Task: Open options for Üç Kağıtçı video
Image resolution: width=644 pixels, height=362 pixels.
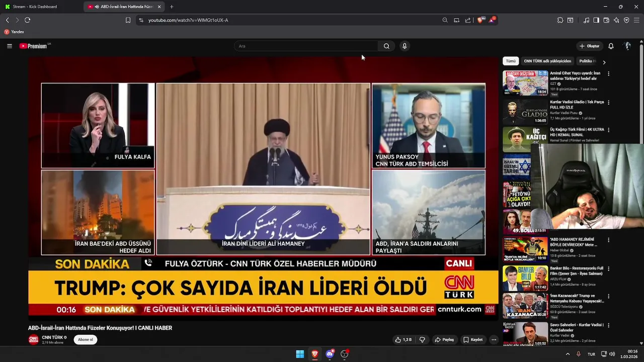Action: pyautogui.click(x=608, y=130)
